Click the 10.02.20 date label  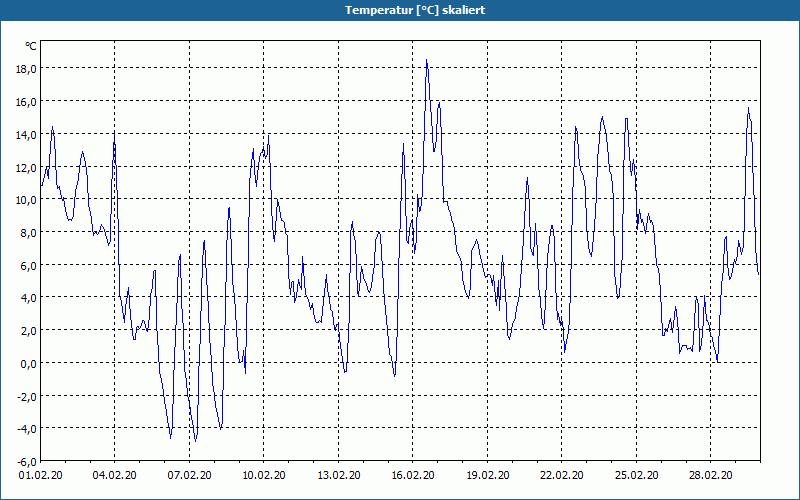tap(264, 476)
